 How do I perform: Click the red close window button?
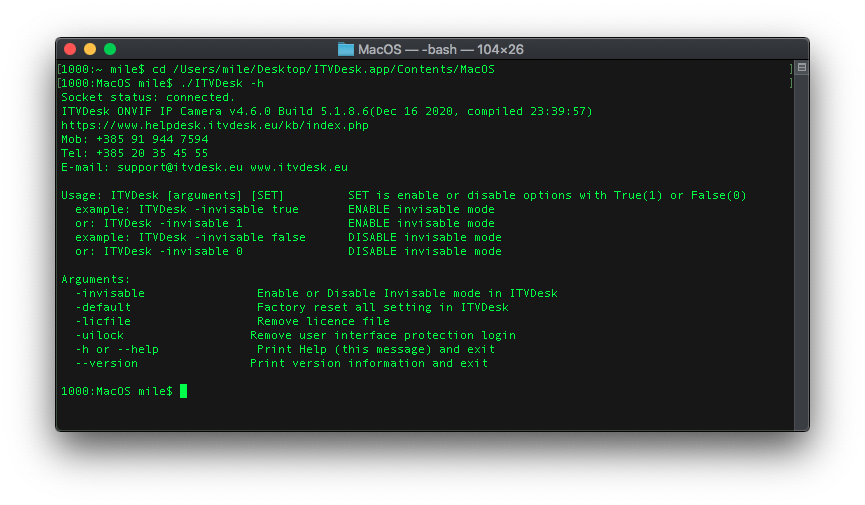pos(70,49)
